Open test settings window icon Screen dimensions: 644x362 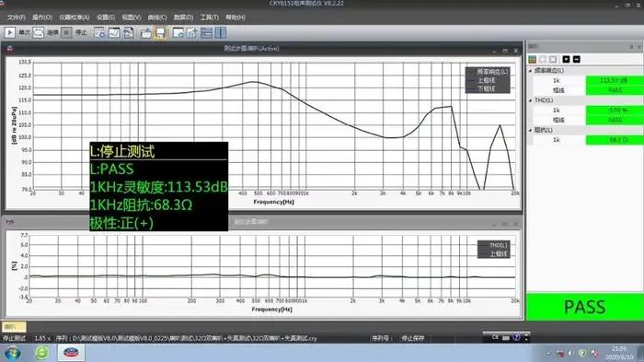[x=99, y=32]
